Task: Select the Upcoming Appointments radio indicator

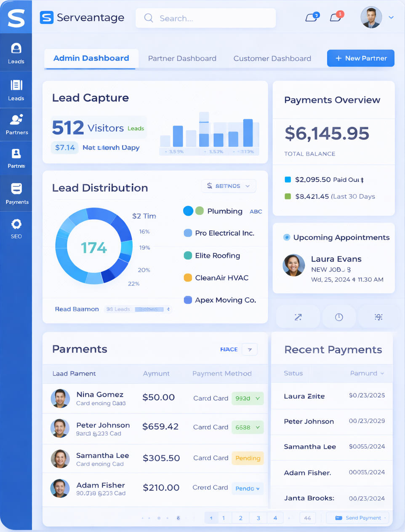Action: pos(287,238)
